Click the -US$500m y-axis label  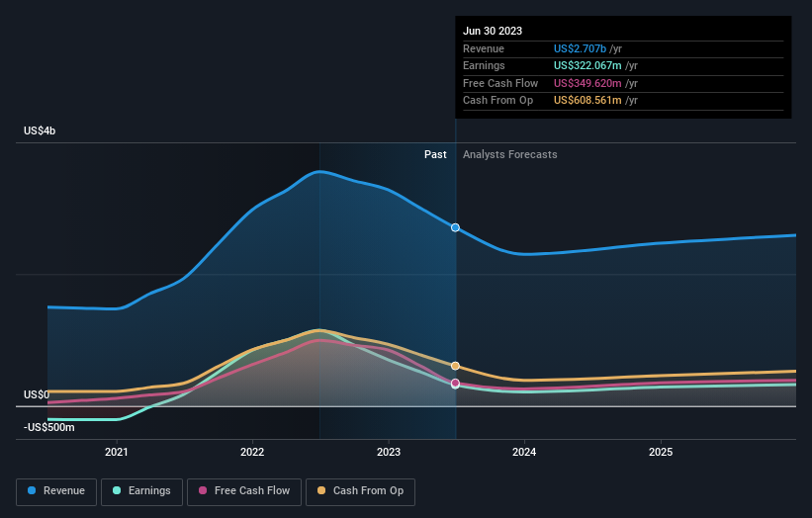[49, 427]
